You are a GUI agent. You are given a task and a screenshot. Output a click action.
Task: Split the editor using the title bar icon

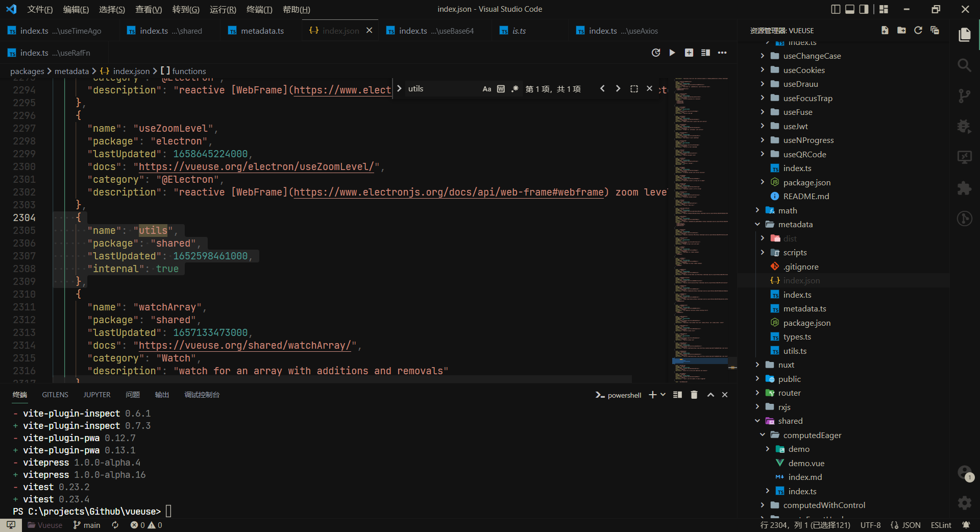pyautogui.click(x=706, y=53)
